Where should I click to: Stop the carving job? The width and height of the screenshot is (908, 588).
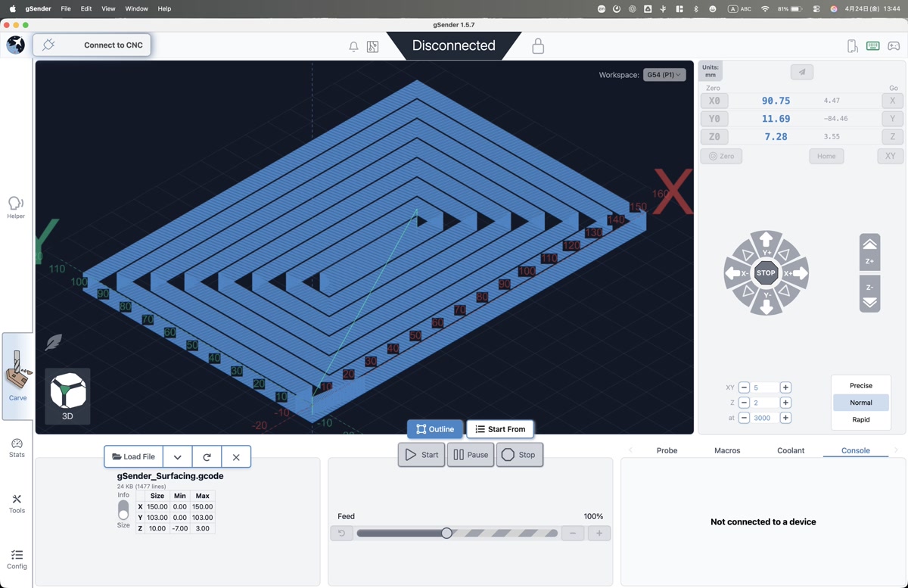520,455
